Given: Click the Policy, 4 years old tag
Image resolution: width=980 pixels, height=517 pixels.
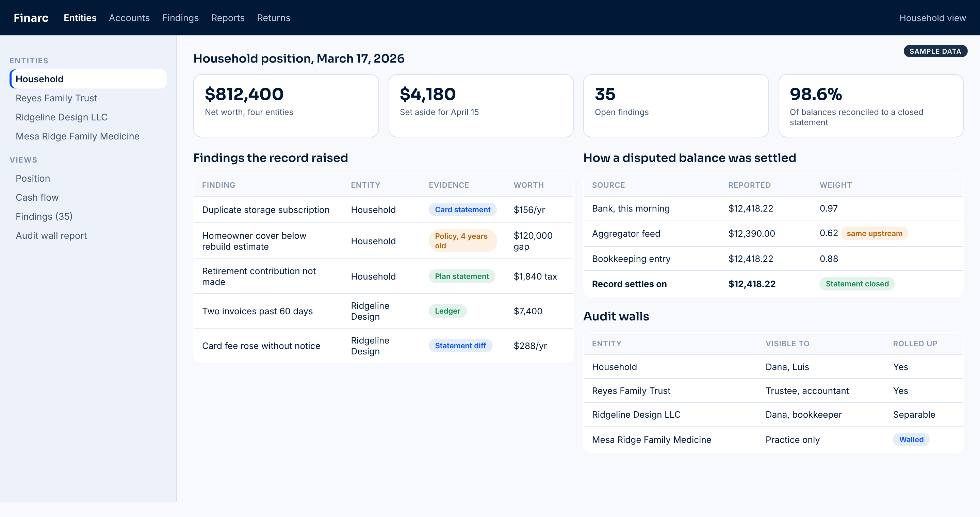Looking at the screenshot, I should [x=463, y=241].
